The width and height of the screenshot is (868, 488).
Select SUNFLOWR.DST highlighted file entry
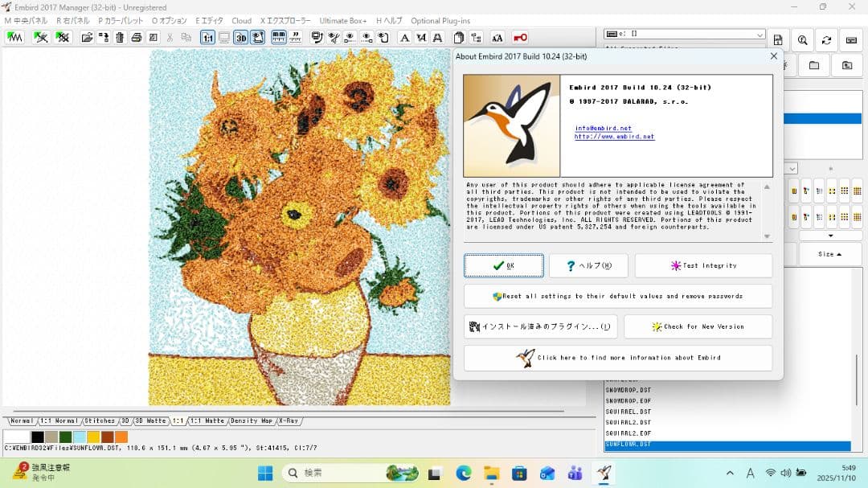tap(727, 445)
